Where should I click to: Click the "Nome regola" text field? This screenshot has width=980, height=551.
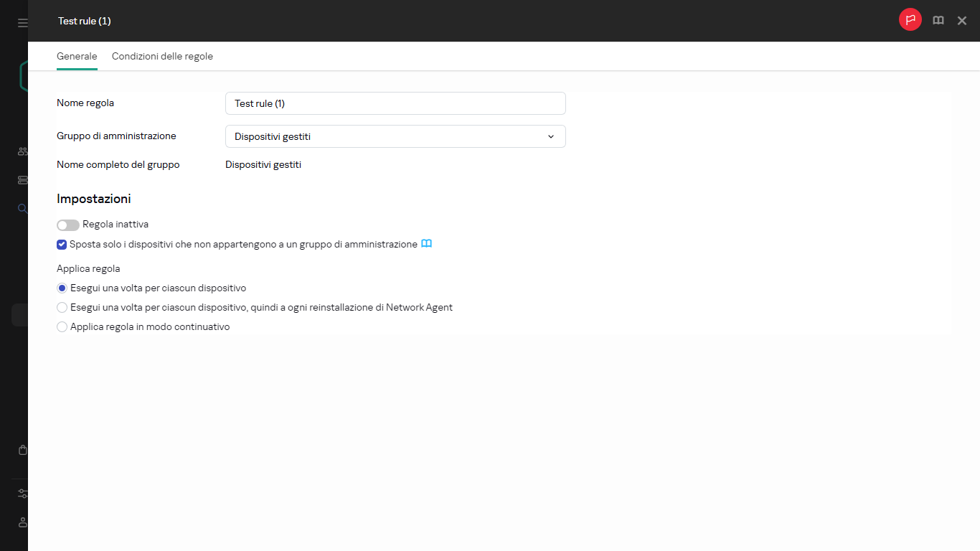click(395, 103)
